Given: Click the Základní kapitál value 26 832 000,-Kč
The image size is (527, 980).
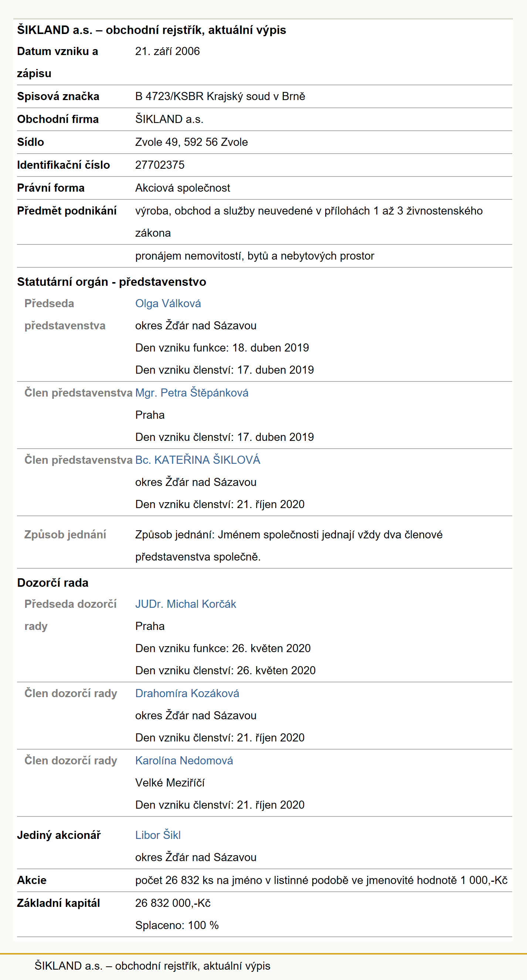Looking at the screenshot, I should coord(173,903).
